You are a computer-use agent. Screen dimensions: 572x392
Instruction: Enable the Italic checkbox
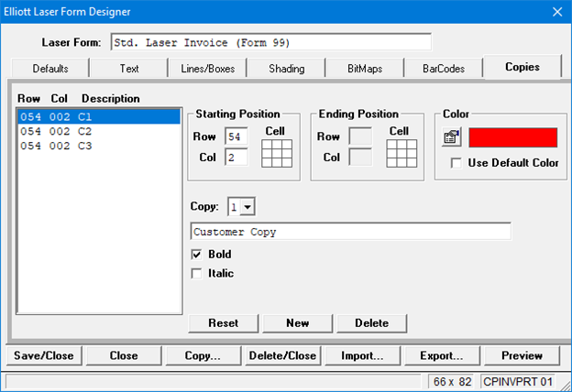click(x=196, y=273)
